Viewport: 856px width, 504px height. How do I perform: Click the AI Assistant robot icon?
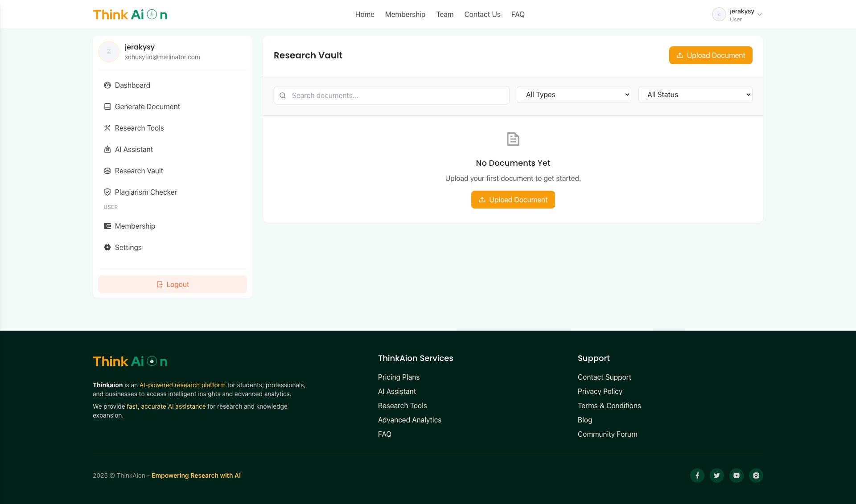point(107,149)
